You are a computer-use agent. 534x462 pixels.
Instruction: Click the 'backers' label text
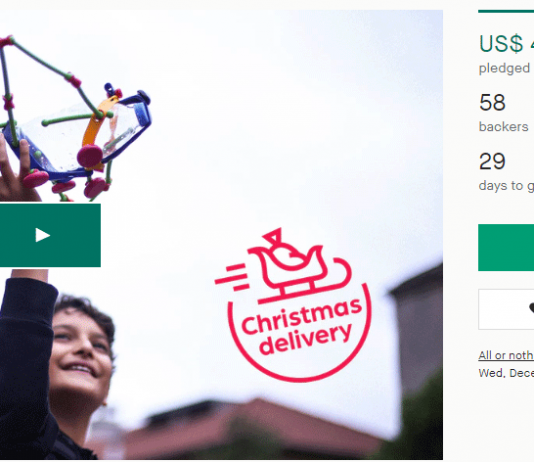click(503, 127)
